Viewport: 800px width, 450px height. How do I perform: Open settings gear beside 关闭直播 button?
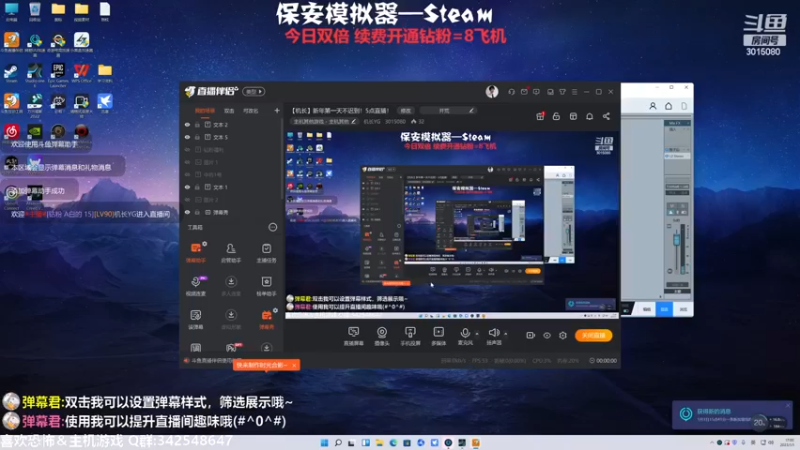(563, 335)
